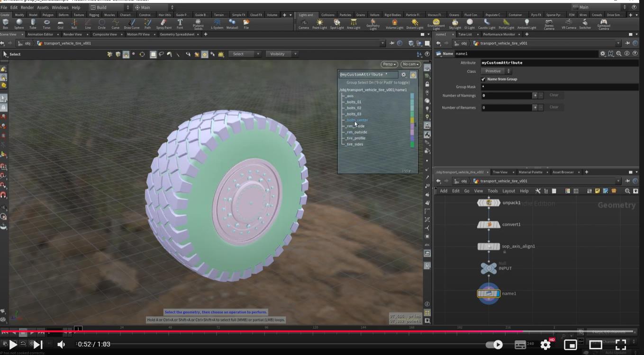Open the Render menu
644x355 pixels.
[x=27, y=8]
